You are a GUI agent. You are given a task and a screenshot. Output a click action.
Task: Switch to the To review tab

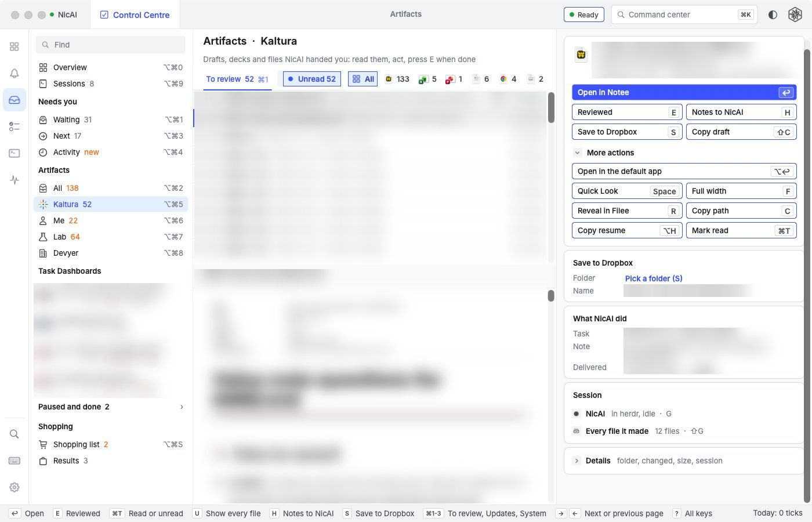pos(237,79)
